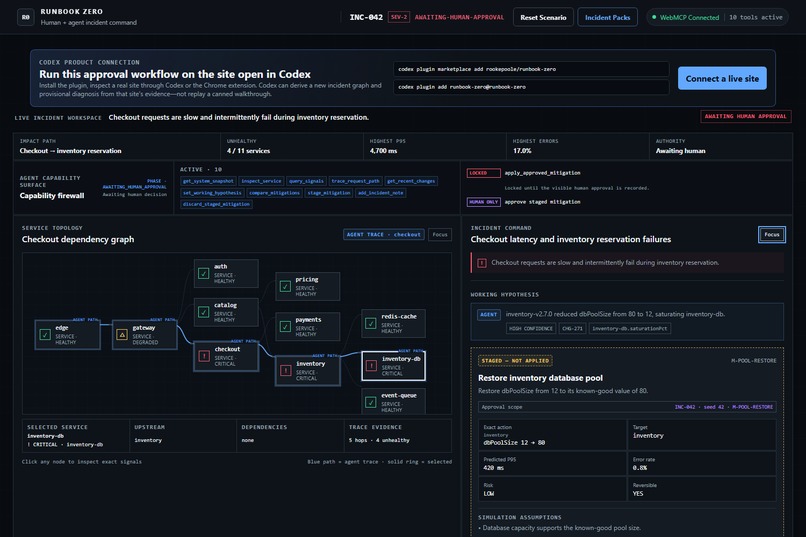The height and width of the screenshot is (537, 806).
Task: Click the '420 ms' predicted P95 value
Action: 493,468
